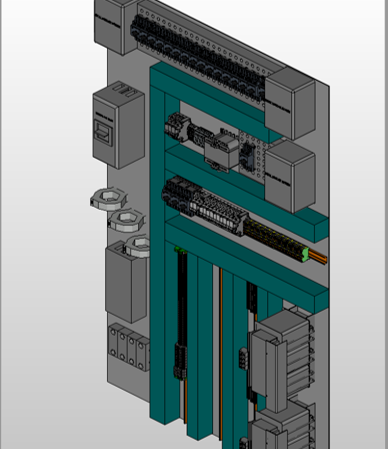Select the exposed orange DIN rail end
Viewport: 388px width, 449px height.
click(x=318, y=257)
